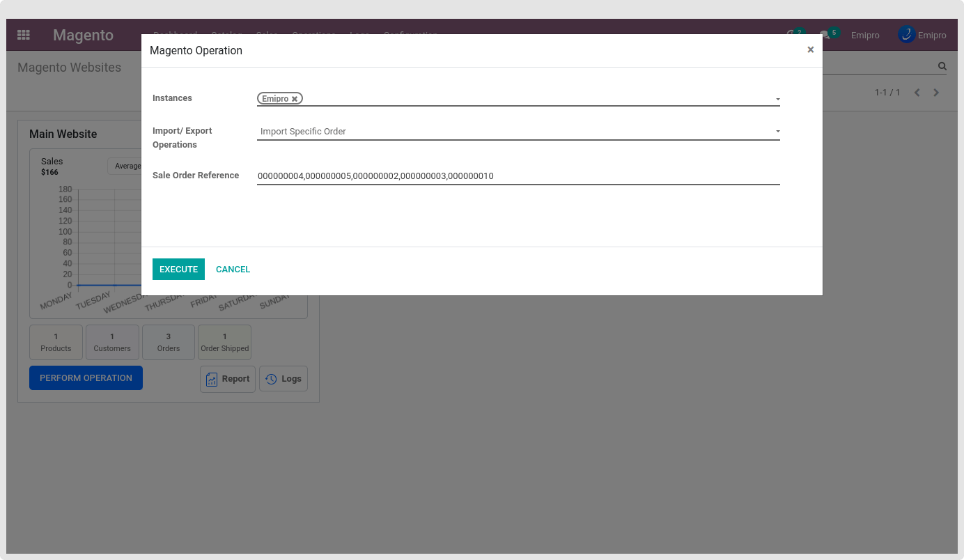Click the Sale Order Reference field
This screenshot has height=560, width=964.
pos(518,176)
